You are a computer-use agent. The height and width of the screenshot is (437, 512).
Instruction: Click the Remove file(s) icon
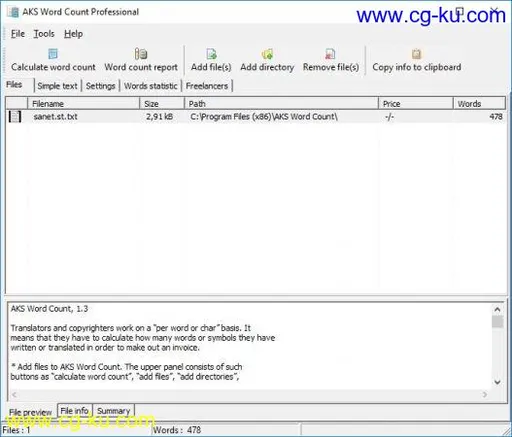tap(330, 54)
